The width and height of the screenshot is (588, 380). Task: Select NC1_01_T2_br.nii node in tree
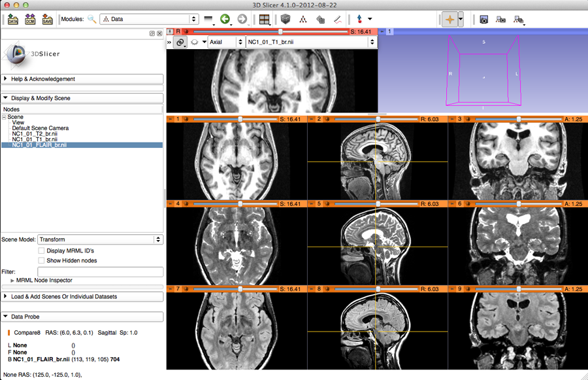pyautogui.click(x=35, y=133)
